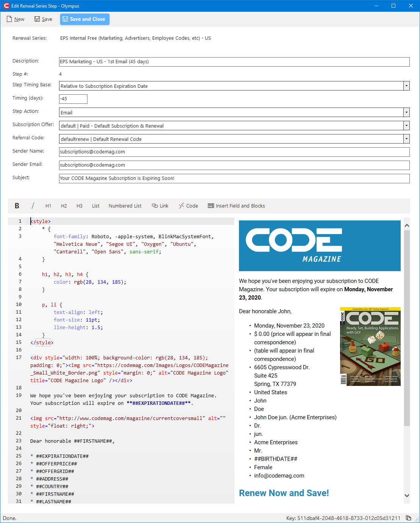Image resolution: width=420 pixels, height=523 pixels.
Task: Click '6605 Cypresswood Dr.' in preview
Action: click(x=282, y=367)
